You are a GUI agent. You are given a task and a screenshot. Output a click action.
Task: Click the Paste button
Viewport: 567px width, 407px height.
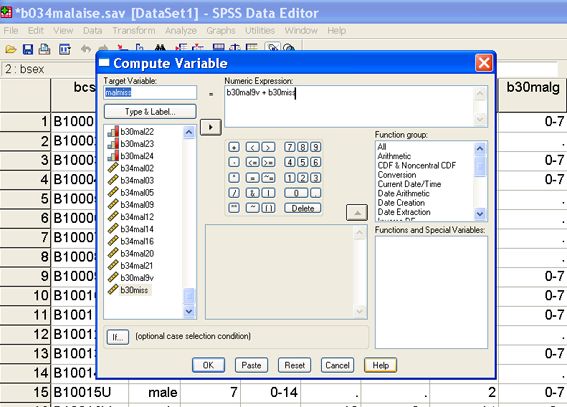tap(251, 365)
